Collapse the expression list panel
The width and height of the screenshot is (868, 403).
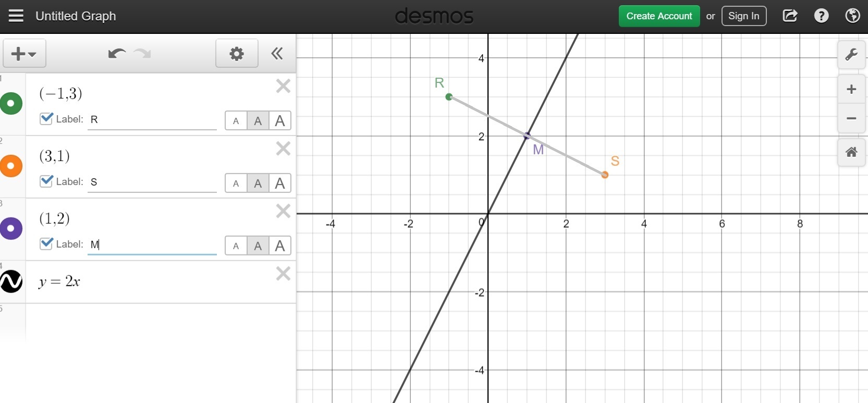coord(277,53)
